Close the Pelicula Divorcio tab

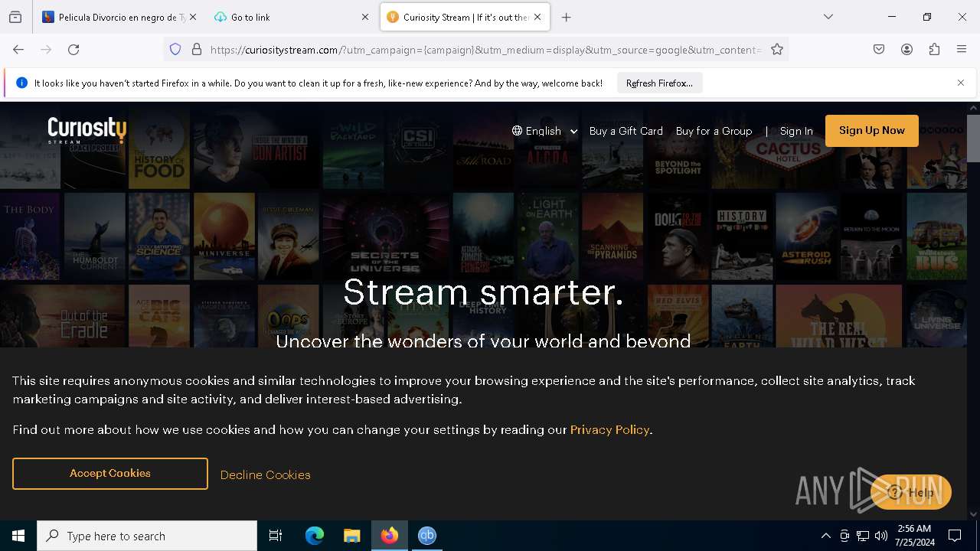click(193, 17)
